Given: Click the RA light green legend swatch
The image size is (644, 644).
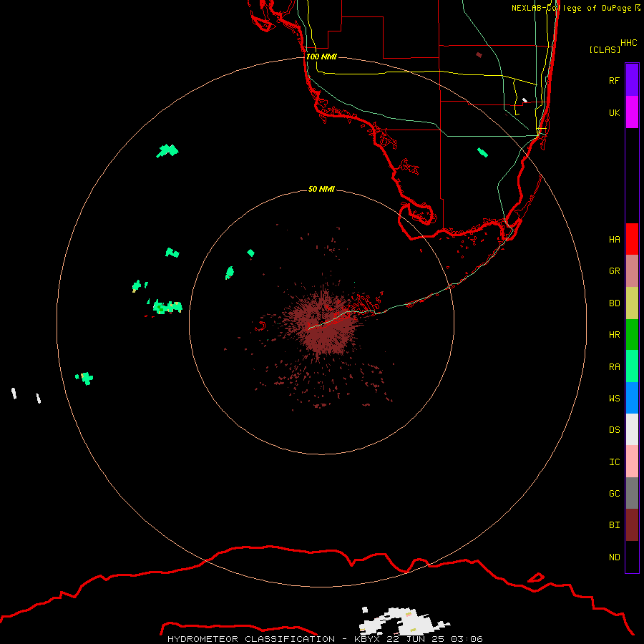Looking at the screenshot, I should pos(632,366).
